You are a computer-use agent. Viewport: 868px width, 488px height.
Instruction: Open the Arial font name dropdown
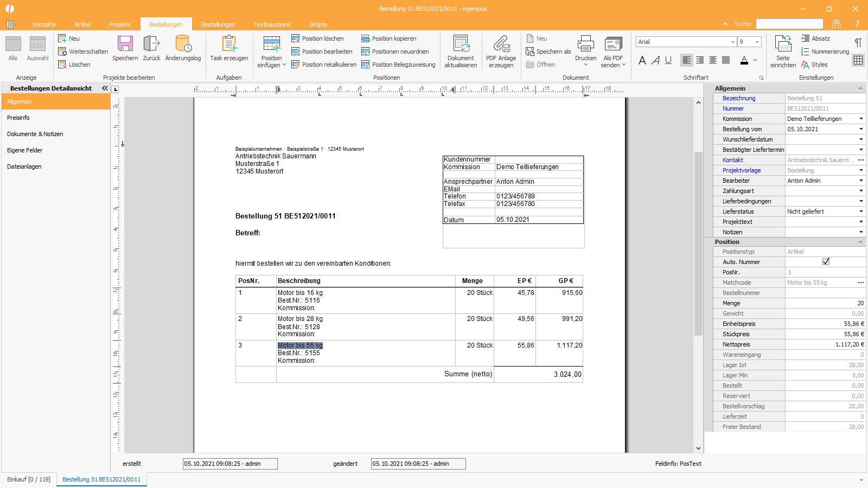(x=732, y=42)
